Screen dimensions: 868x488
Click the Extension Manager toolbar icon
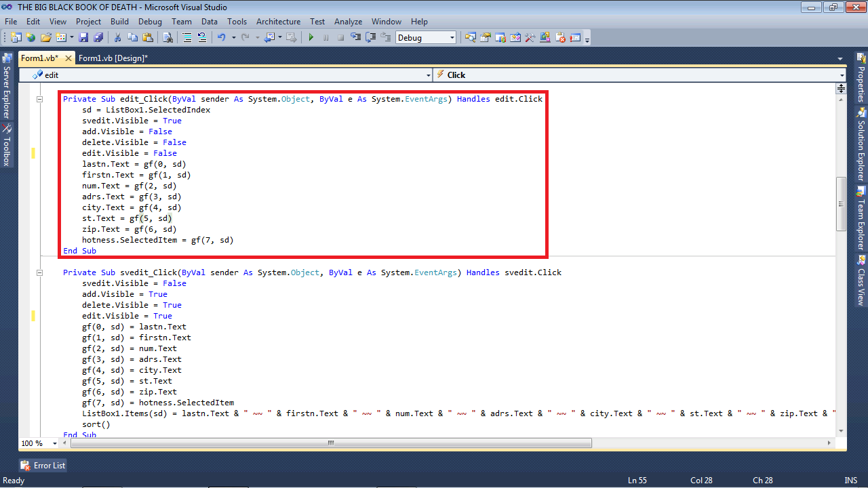[x=545, y=37]
